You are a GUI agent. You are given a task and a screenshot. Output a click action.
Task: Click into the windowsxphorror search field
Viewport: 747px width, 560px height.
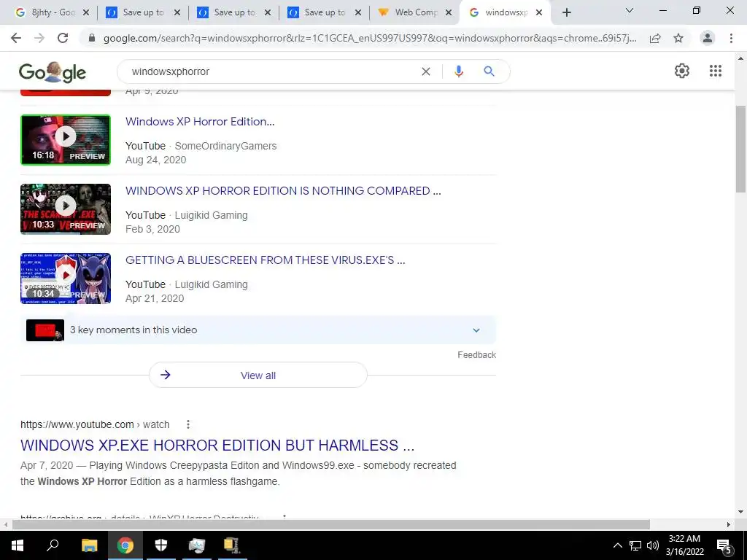coord(271,71)
